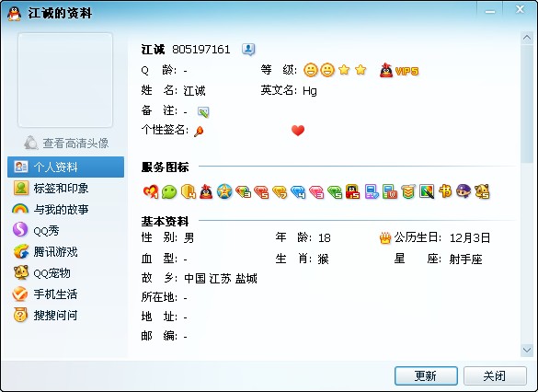Click the 关闭 button
The width and height of the screenshot is (538, 392).
(495, 375)
